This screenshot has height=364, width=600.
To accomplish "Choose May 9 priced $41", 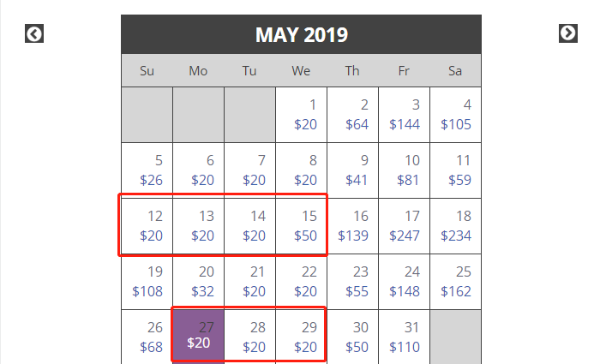I will click(x=353, y=170).
